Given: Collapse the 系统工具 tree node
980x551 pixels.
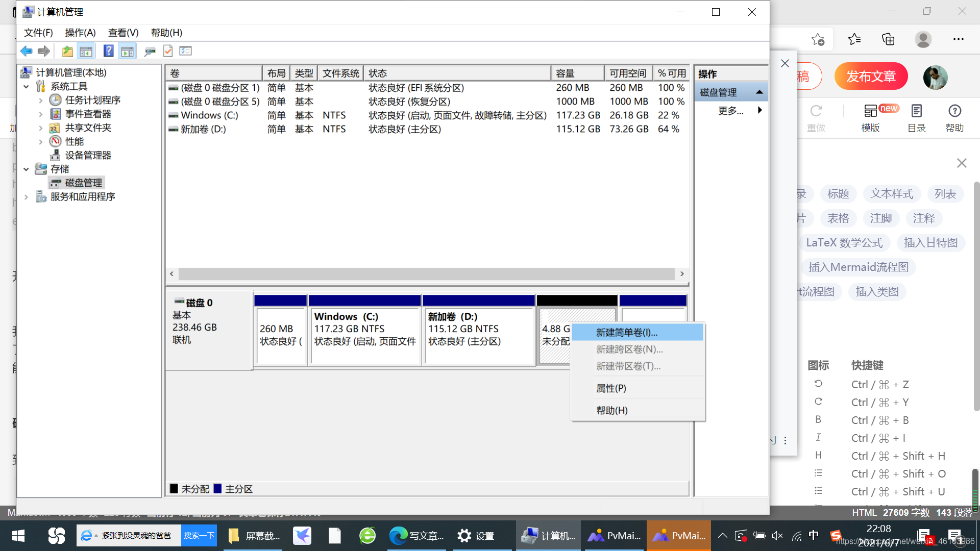Looking at the screenshot, I should pos(26,87).
